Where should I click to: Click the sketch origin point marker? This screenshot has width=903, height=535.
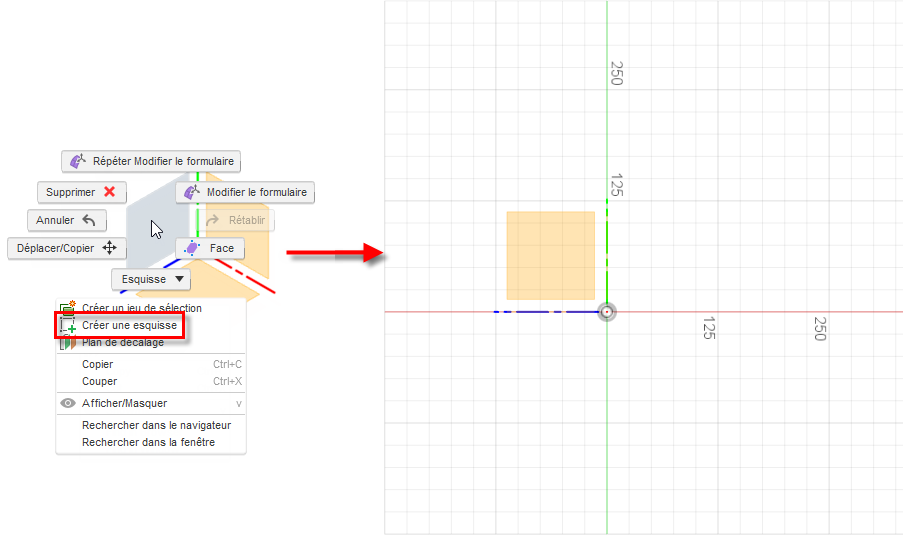coord(606,312)
